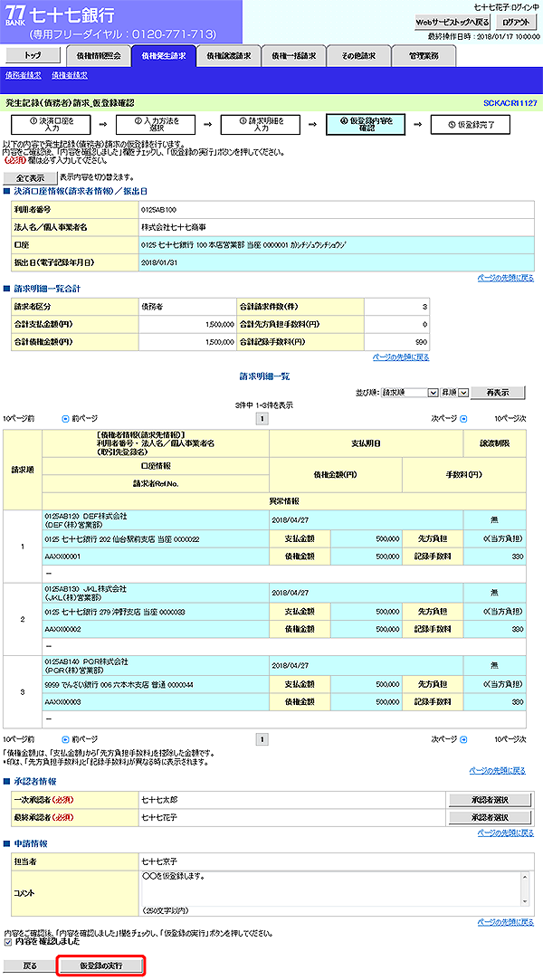Click the 戻る button
This screenshot has height=980, width=543.
(x=30, y=966)
